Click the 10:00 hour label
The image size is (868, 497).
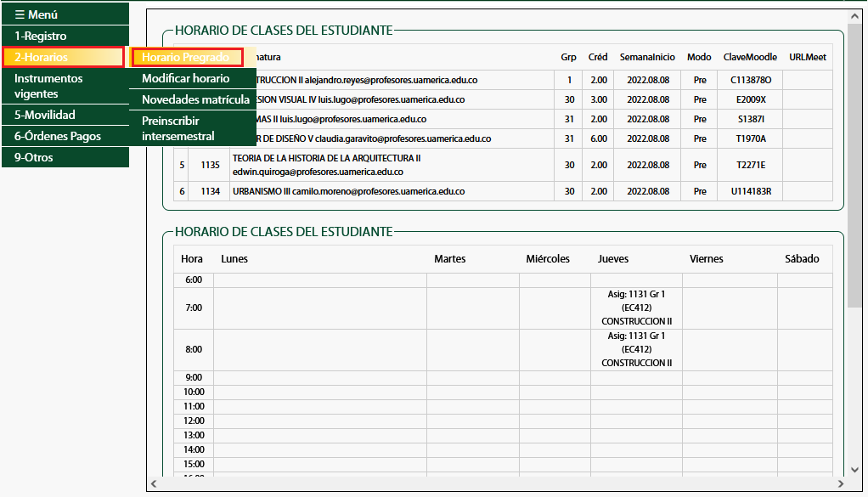[x=194, y=393]
